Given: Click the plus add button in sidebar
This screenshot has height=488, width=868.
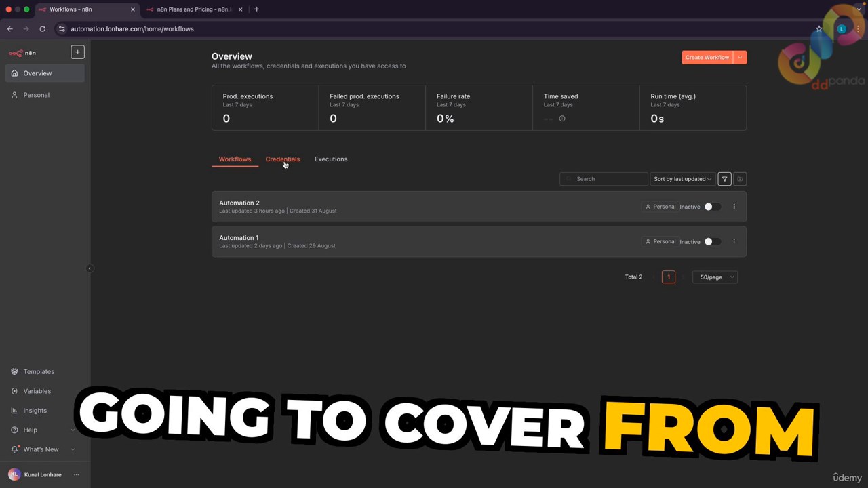Looking at the screenshot, I should click(77, 52).
